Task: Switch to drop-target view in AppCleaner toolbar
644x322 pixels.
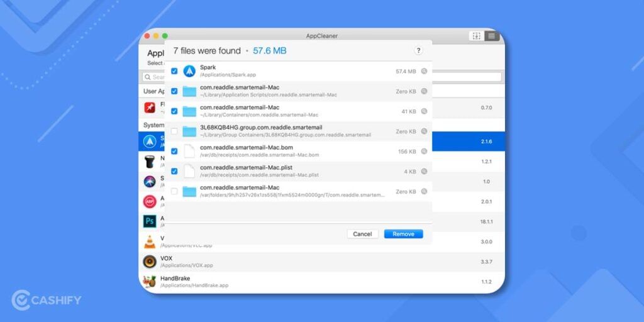Action: 477,36
